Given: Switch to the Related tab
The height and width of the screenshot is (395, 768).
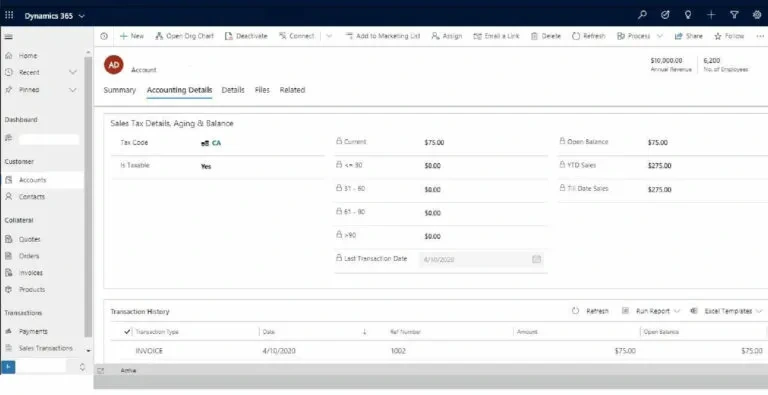Looking at the screenshot, I should (292, 90).
